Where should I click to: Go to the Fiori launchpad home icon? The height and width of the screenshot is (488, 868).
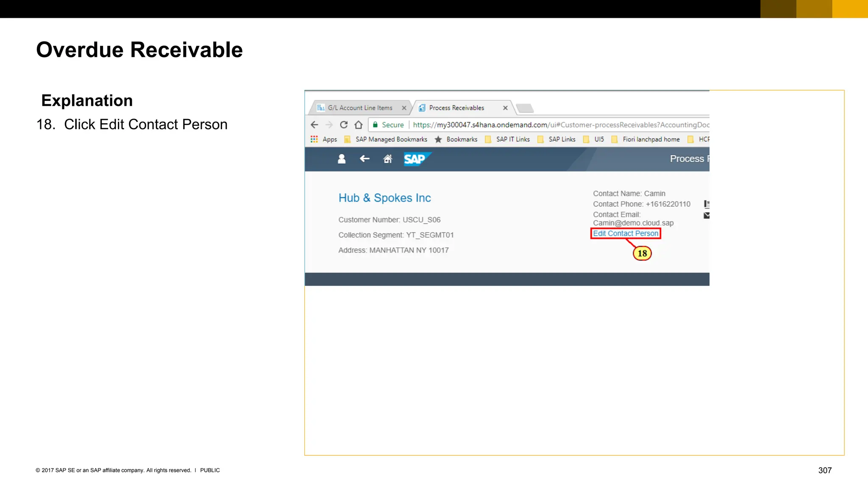(387, 159)
